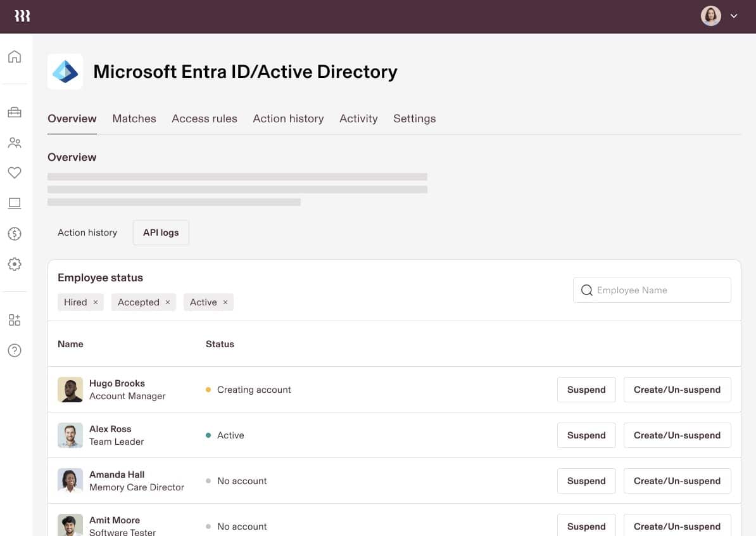Viewport: 756px width, 536px height.
Task: Suspend Amanda Hall's account
Action: (586, 481)
